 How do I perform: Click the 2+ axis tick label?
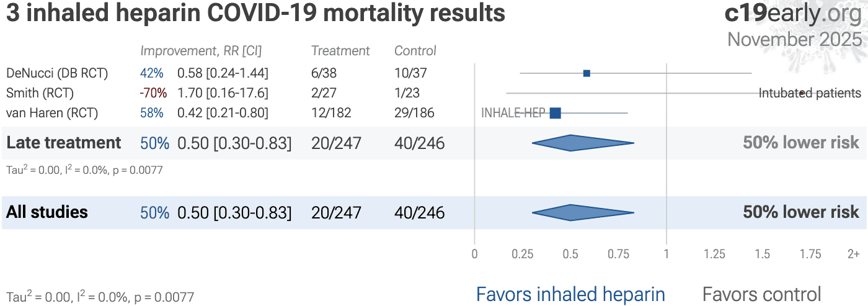pos(854,254)
